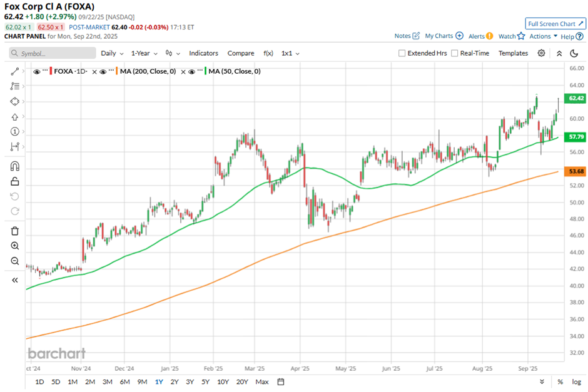Zoom in with the magnifier plus icon
This screenshot has height=392, width=588.
click(x=15, y=246)
